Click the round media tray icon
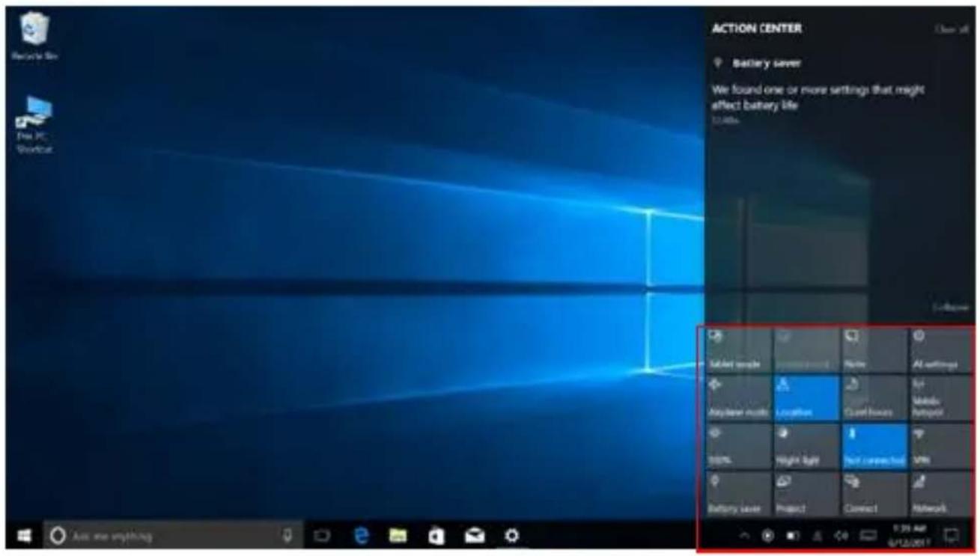This screenshot has height=556, width=980. (768, 536)
